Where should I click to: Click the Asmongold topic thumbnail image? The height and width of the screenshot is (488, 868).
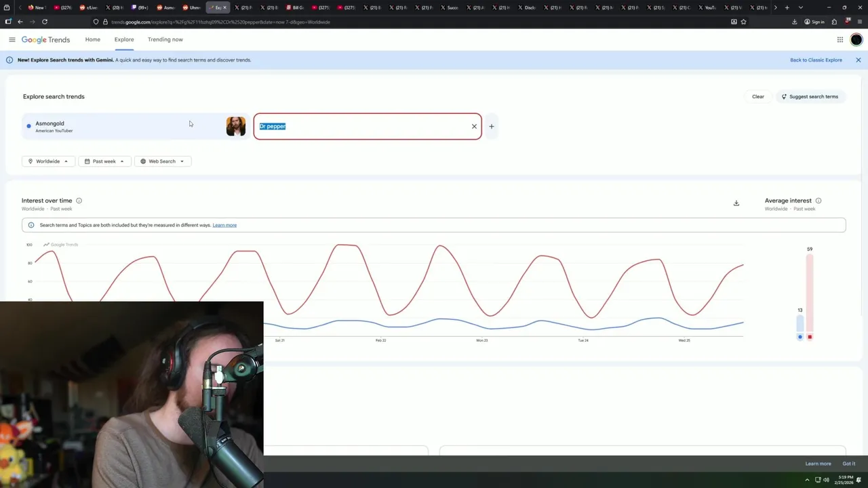click(236, 126)
